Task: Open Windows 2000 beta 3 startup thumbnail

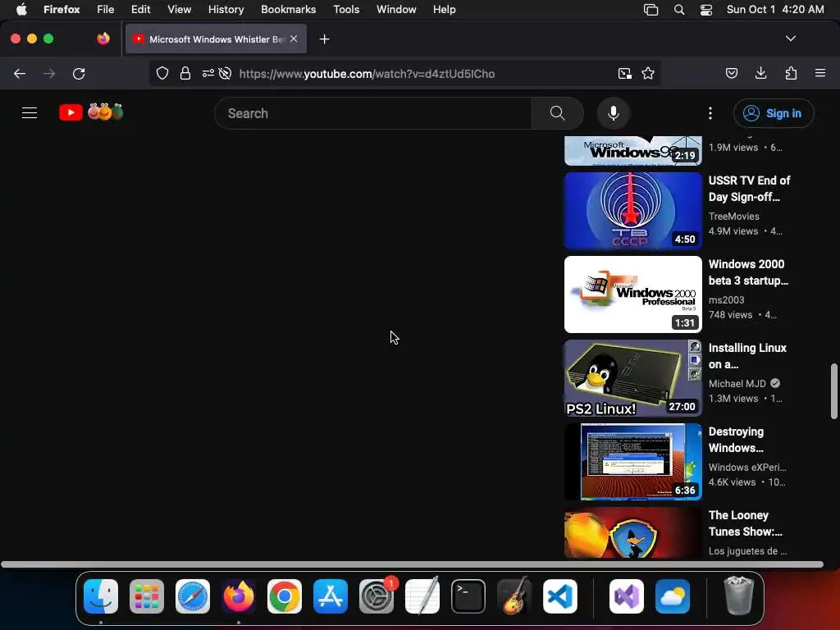Action: 632,294
